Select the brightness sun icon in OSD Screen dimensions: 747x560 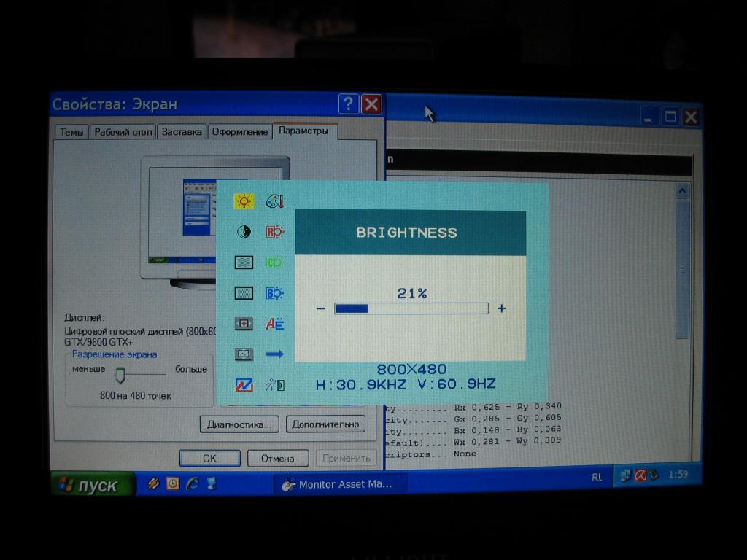click(244, 201)
